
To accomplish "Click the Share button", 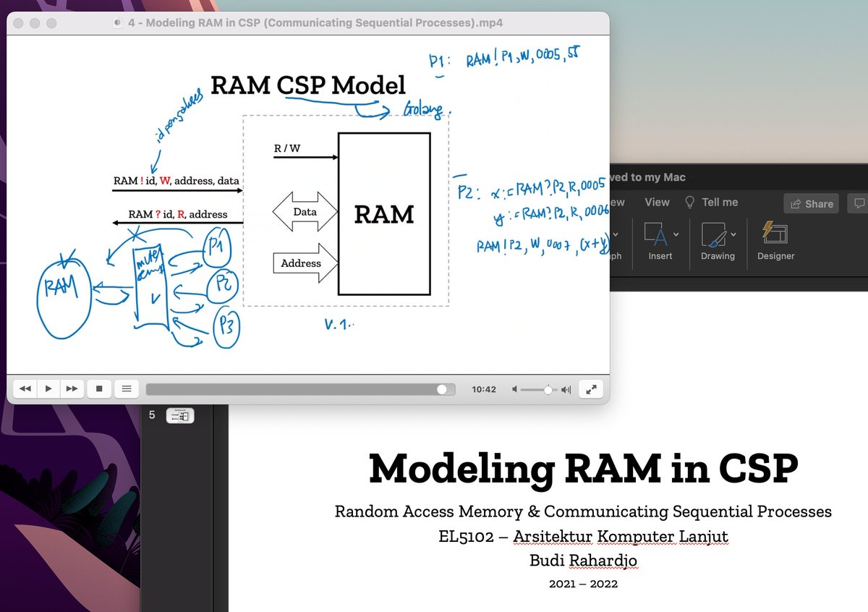I will pos(810,203).
